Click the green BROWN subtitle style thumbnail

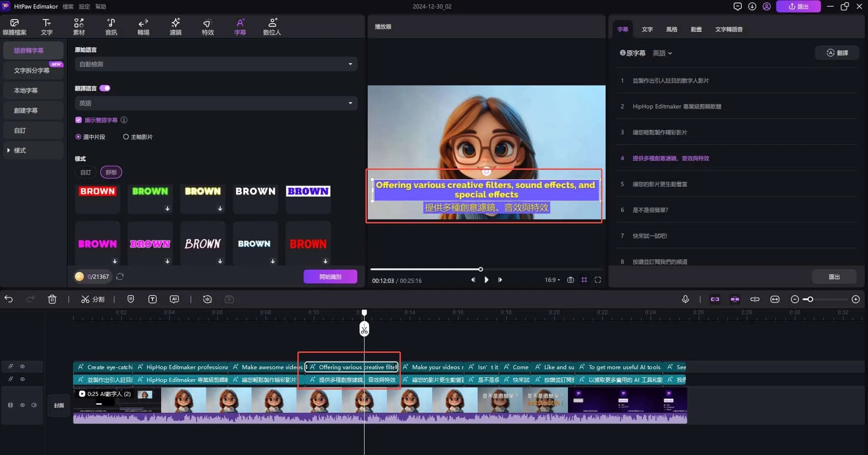click(x=150, y=198)
